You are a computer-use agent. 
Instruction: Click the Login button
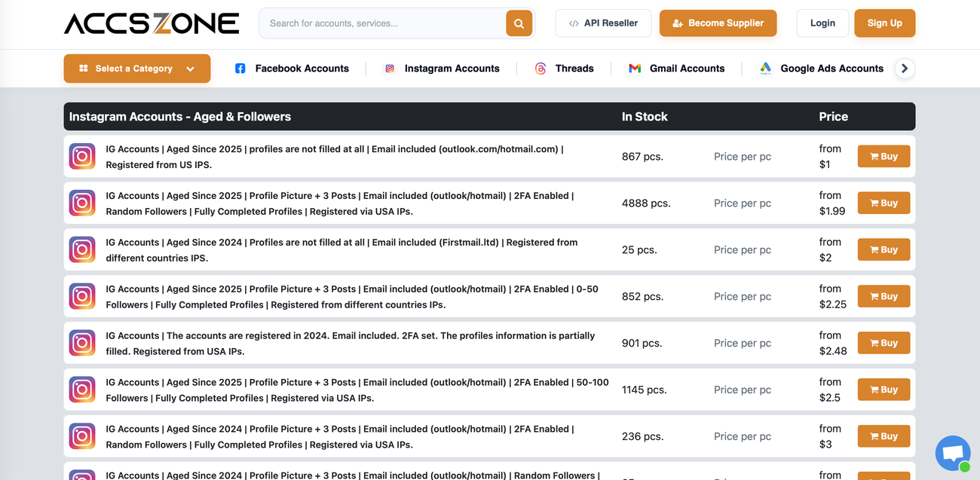pyautogui.click(x=822, y=23)
